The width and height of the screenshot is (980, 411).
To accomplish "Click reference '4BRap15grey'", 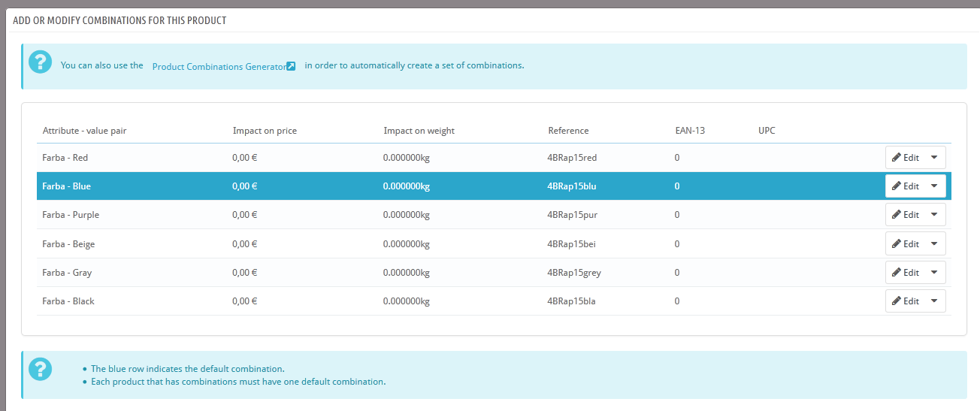I will (x=574, y=273).
